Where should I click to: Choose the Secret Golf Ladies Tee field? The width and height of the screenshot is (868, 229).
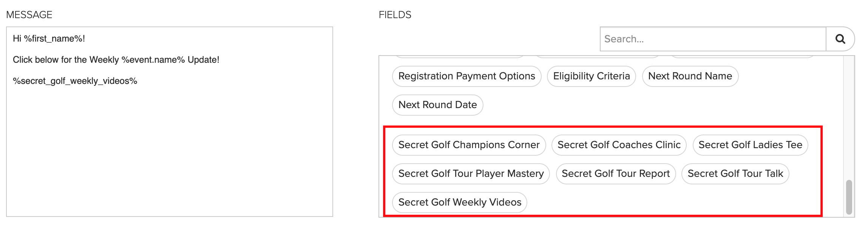(x=750, y=145)
